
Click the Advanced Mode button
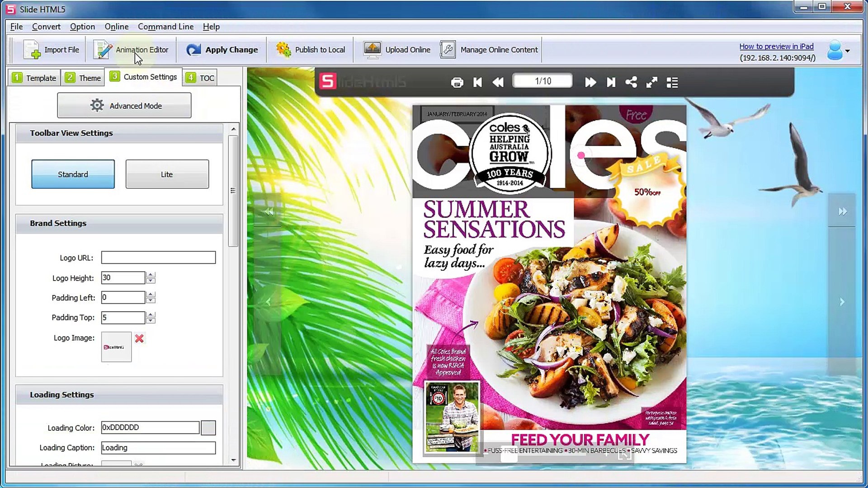[x=124, y=105]
